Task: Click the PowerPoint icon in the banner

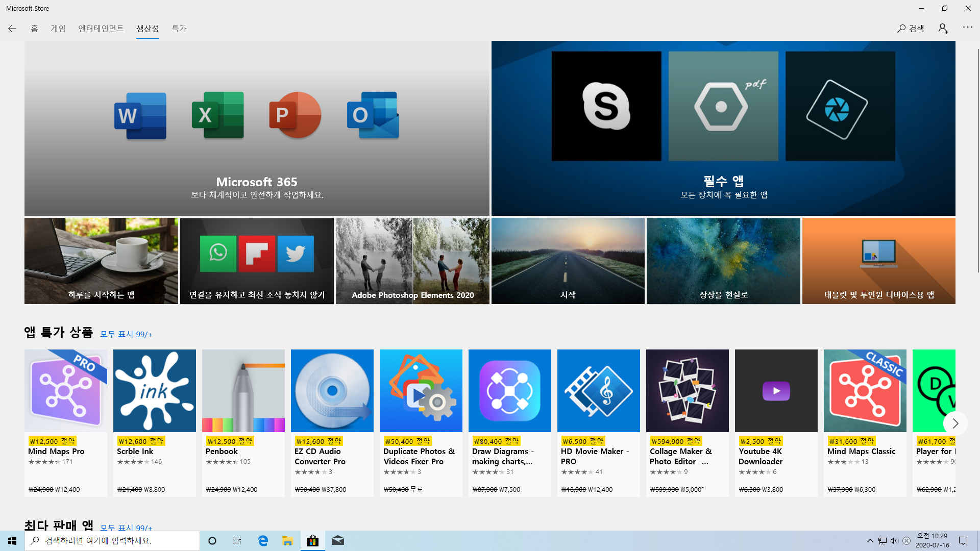Action: 295,115
